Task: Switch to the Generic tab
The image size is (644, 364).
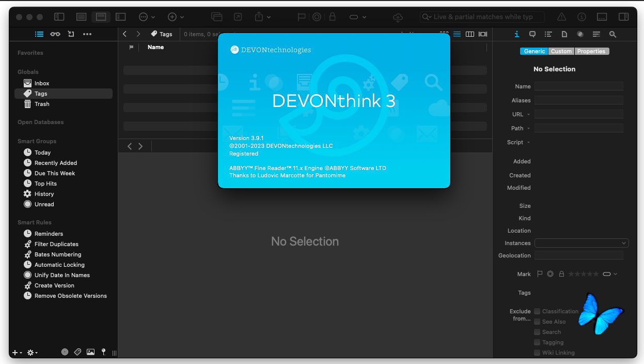Action: coord(535,51)
